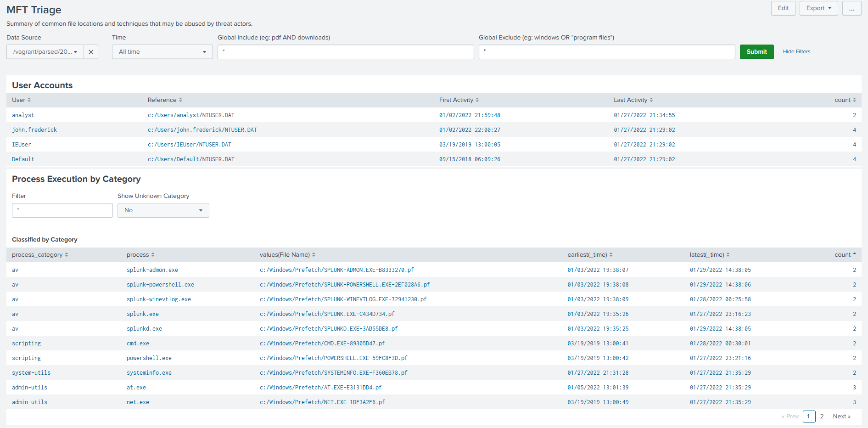Viewport: 868px width, 428px height.
Task: Click the green Submit button
Action: tap(756, 51)
